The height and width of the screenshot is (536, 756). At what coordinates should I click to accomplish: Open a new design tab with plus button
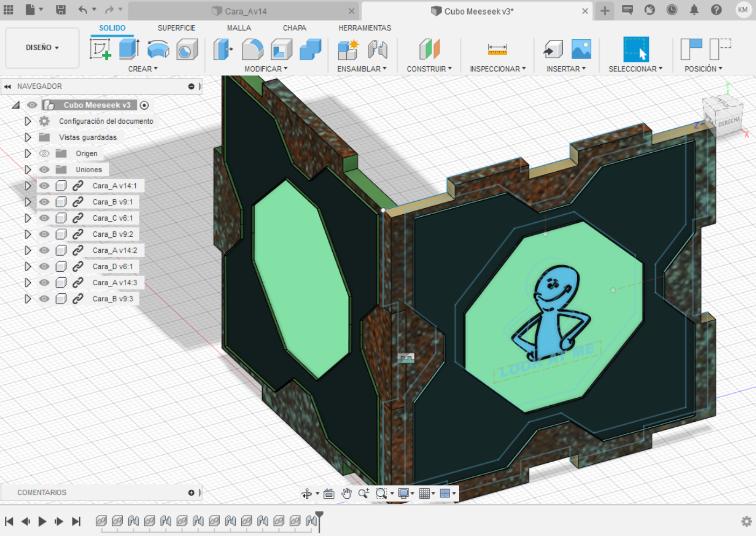[x=605, y=10]
